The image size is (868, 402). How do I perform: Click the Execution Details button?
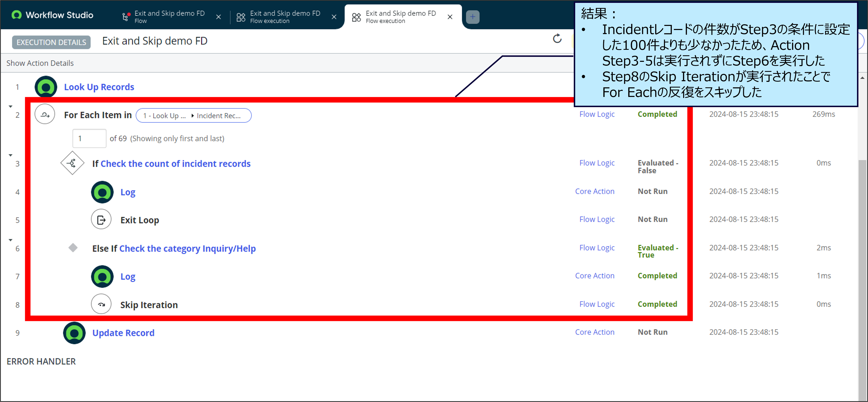tap(51, 42)
